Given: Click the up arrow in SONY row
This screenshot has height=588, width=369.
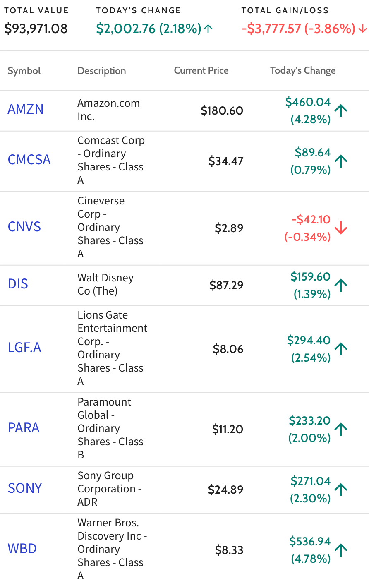Looking at the screenshot, I should [341, 490].
